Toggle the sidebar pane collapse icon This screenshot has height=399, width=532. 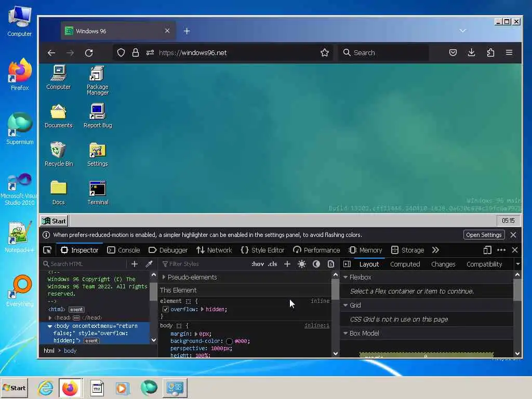[347, 264]
